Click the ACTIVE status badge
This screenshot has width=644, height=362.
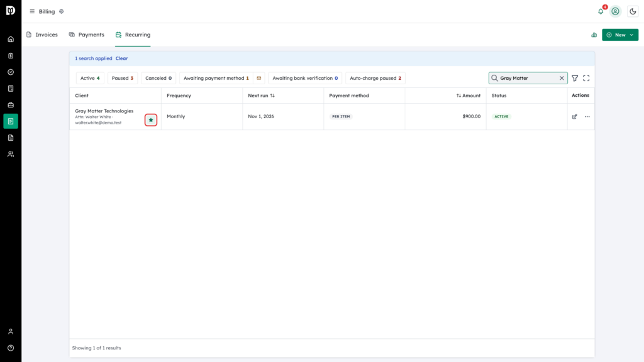coord(501,116)
